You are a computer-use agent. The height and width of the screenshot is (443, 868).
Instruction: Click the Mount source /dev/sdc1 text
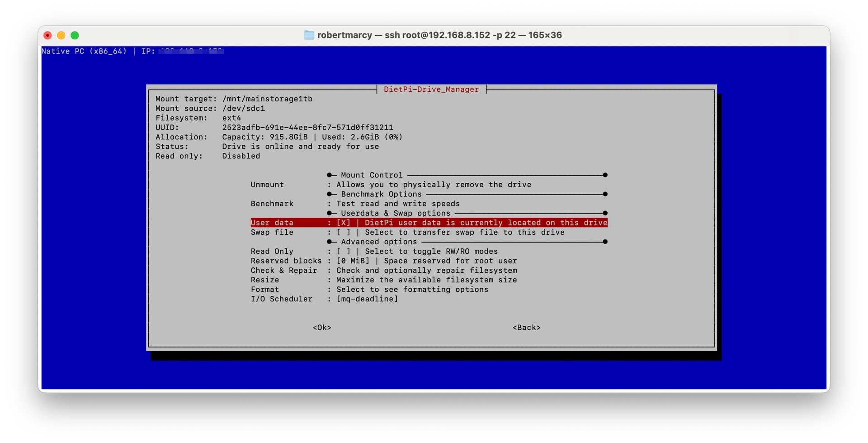click(x=243, y=108)
